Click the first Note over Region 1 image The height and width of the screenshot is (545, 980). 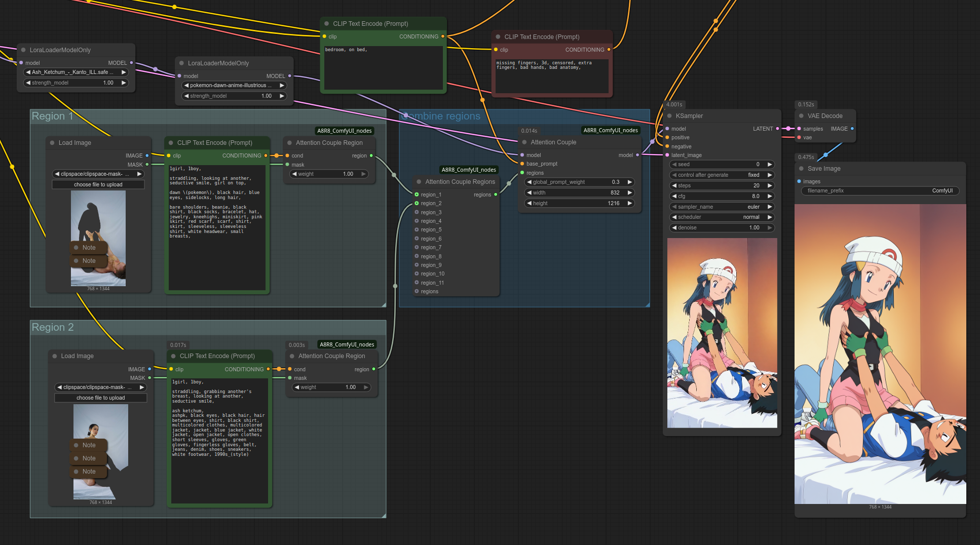pyautogui.click(x=89, y=248)
